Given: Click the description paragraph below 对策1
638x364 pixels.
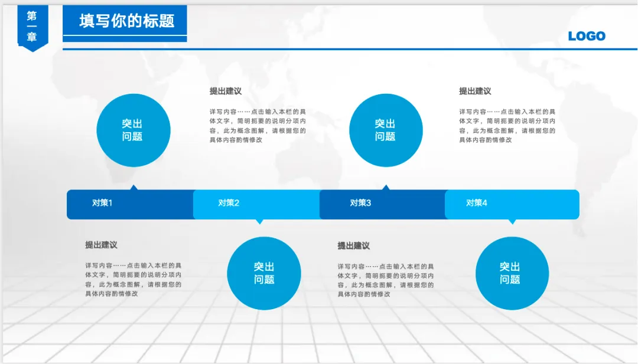Looking at the screenshot, I should pyautogui.click(x=133, y=280).
